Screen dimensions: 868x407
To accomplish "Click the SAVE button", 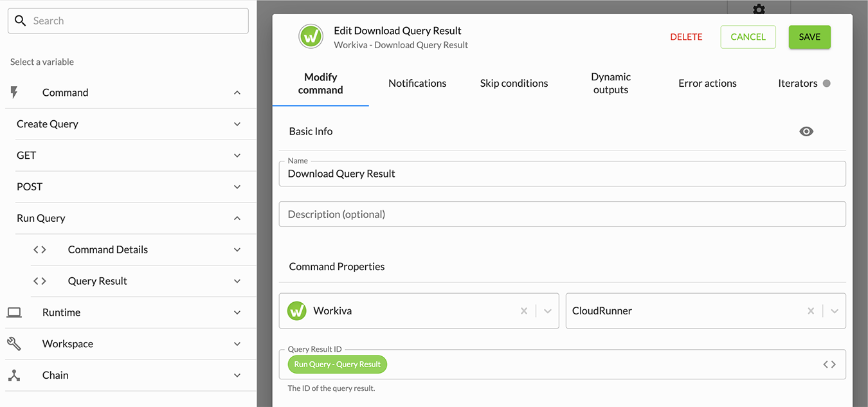I will tap(809, 37).
